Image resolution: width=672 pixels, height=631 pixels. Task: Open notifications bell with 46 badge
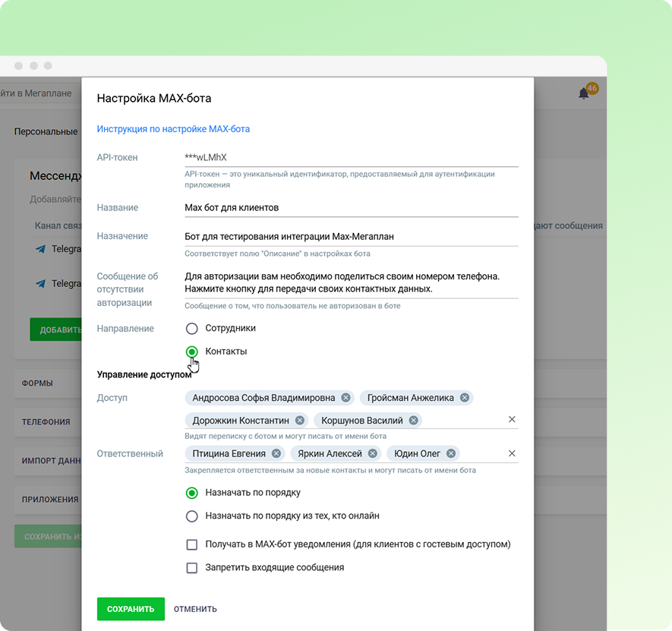click(584, 93)
